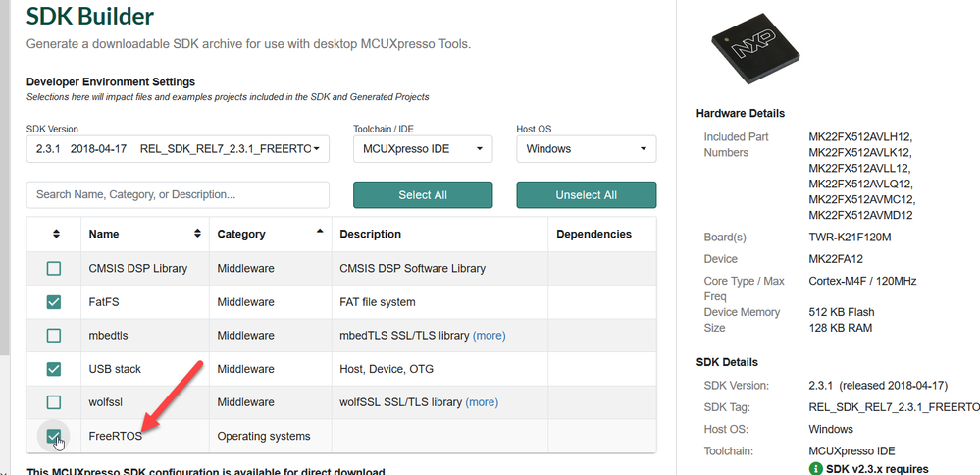The width and height of the screenshot is (980, 475).
Task: Click the Description column header
Action: pyautogui.click(x=371, y=234)
